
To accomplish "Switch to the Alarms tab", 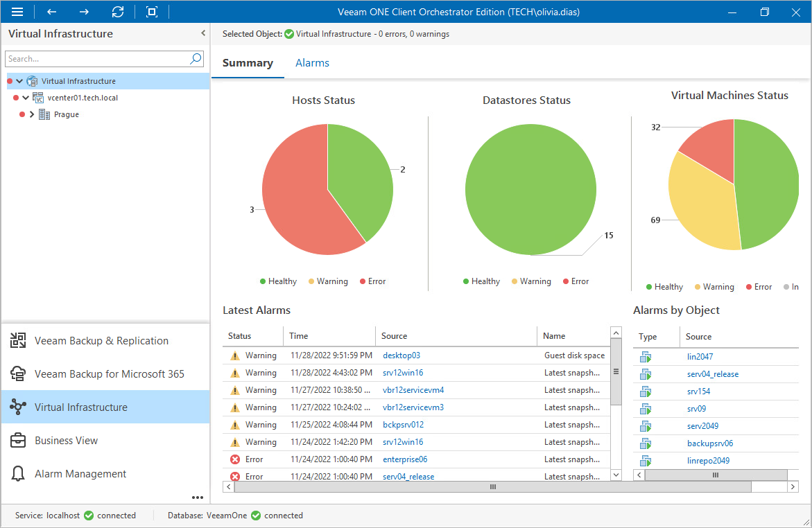I will coord(312,63).
